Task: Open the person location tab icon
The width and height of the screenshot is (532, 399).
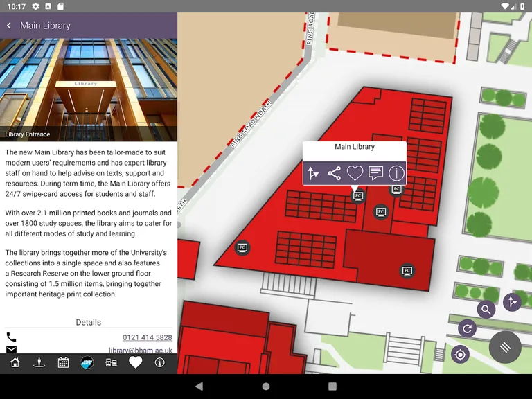Action: tap(39, 362)
